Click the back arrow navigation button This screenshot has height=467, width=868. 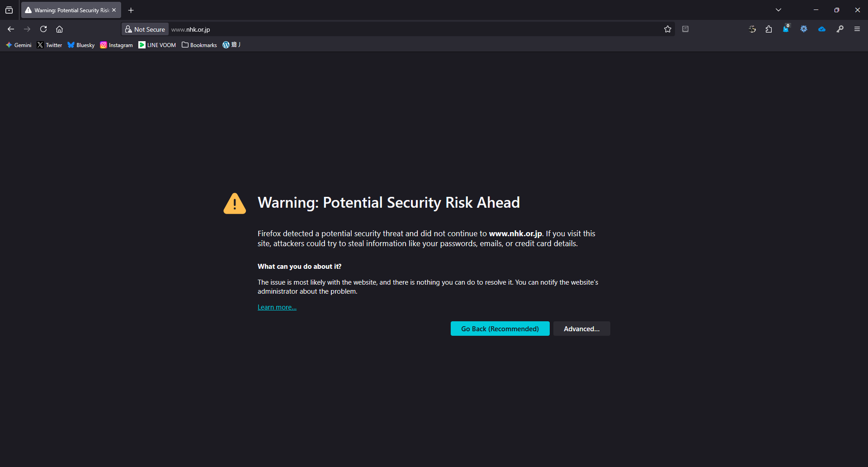(11, 29)
